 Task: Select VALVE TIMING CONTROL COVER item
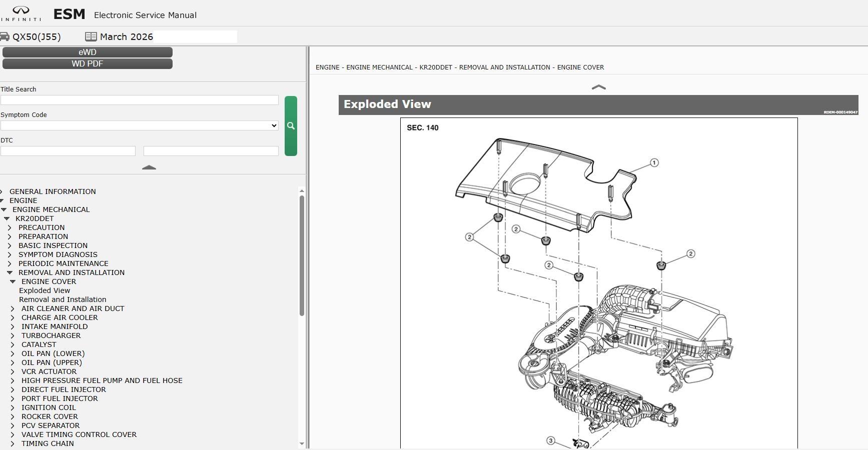[x=79, y=434]
